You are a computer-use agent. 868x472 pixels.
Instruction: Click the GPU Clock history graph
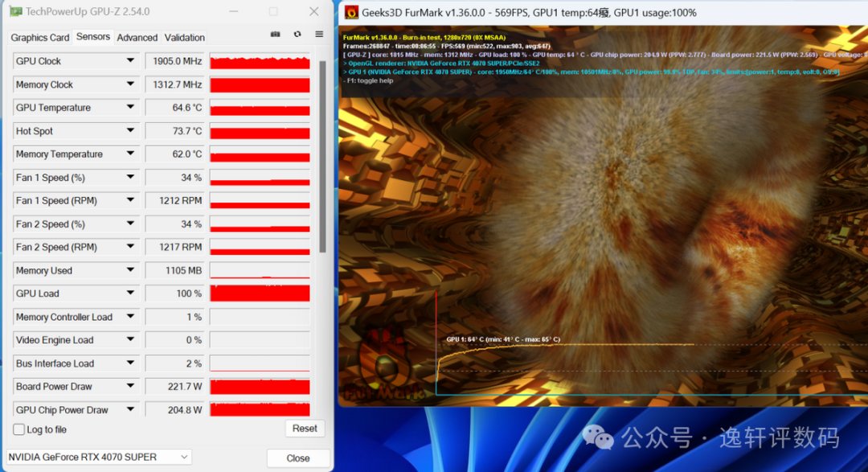pos(260,61)
